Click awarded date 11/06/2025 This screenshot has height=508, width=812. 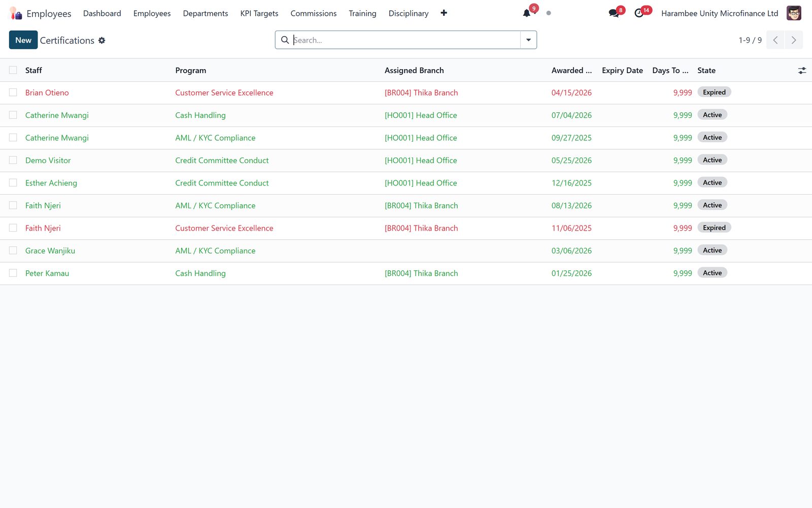click(x=571, y=228)
